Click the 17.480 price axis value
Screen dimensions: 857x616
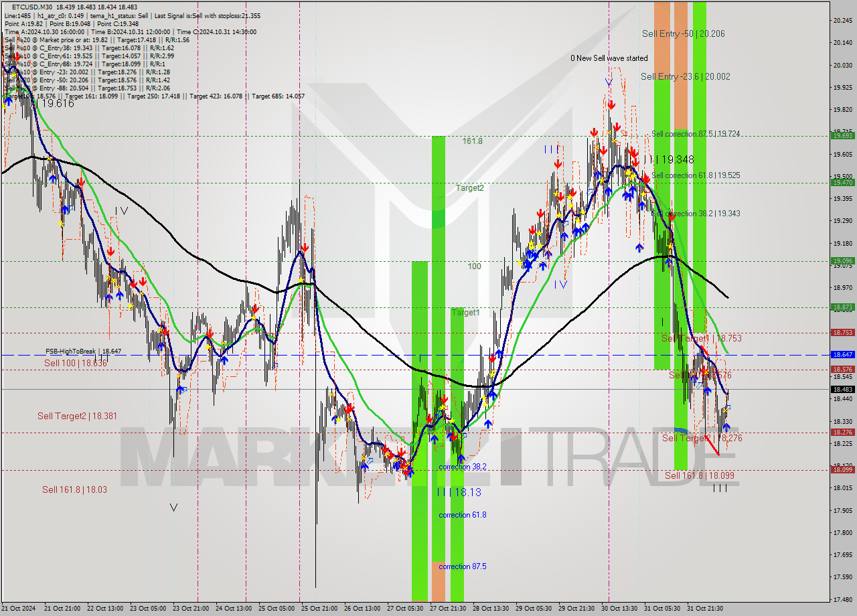(842, 599)
